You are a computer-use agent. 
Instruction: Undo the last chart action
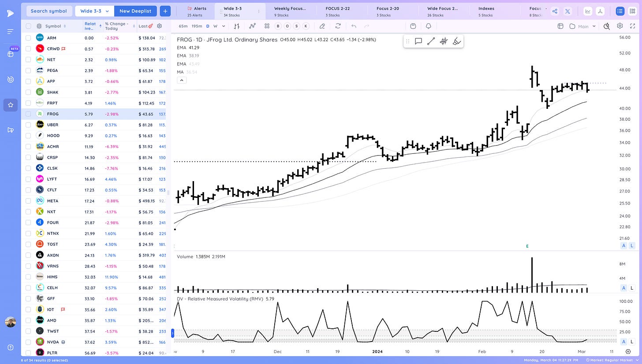pos(354,26)
